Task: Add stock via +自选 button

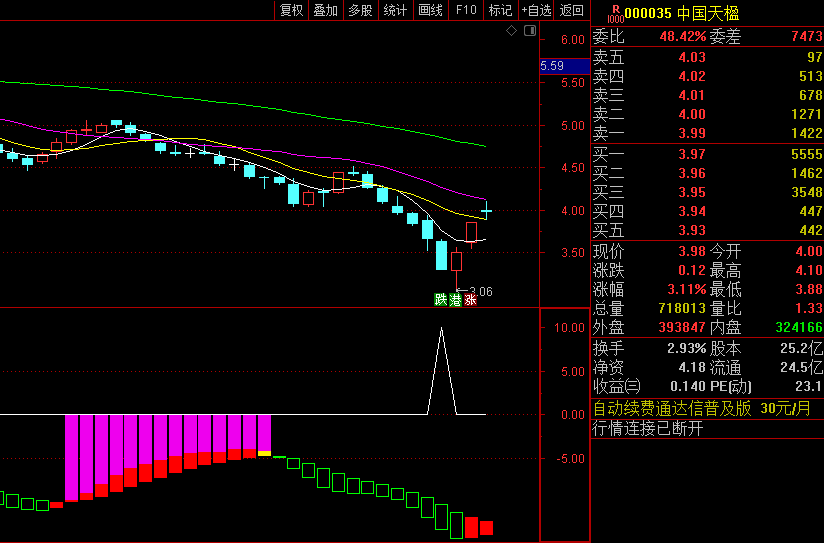Action: coord(536,10)
